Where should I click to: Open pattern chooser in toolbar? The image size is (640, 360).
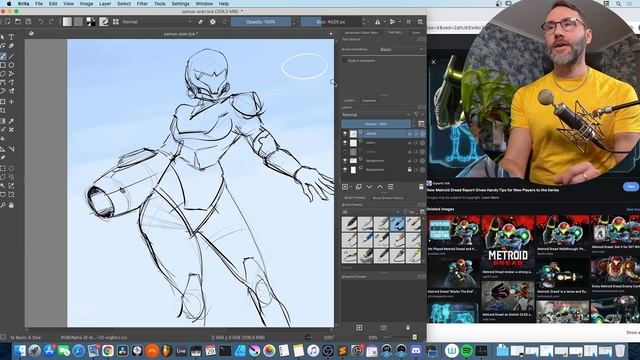point(78,22)
